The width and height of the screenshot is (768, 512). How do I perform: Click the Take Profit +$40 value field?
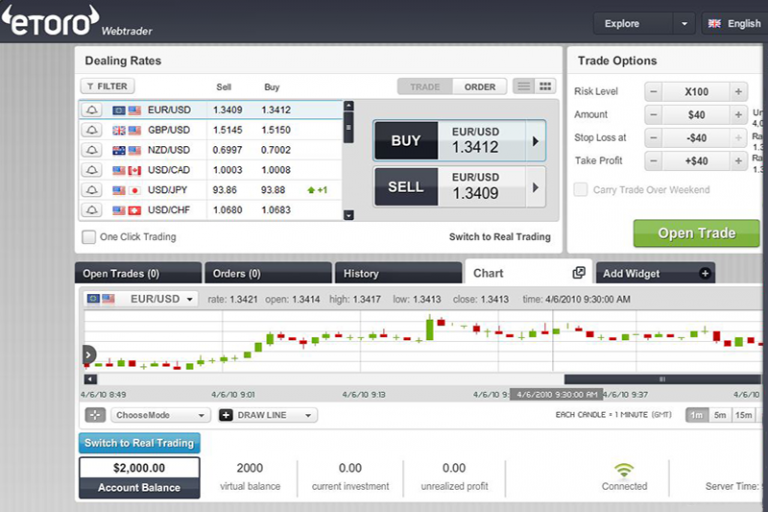(x=696, y=161)
